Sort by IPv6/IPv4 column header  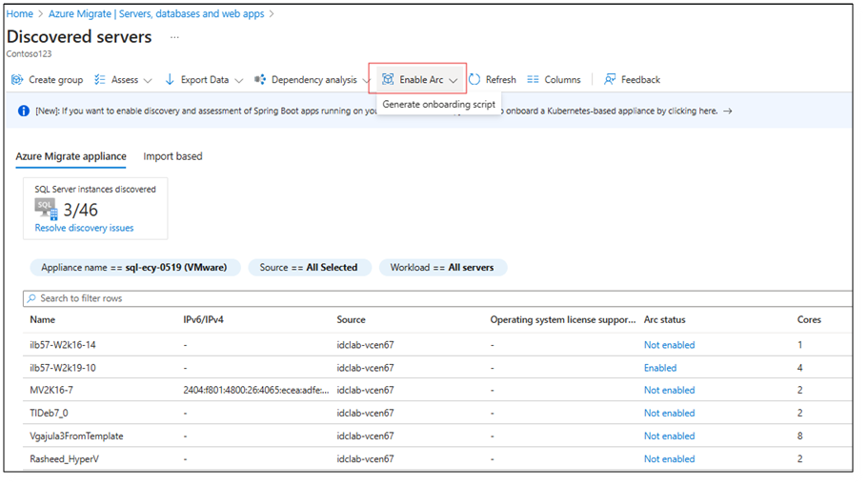(x=203, y=320)
